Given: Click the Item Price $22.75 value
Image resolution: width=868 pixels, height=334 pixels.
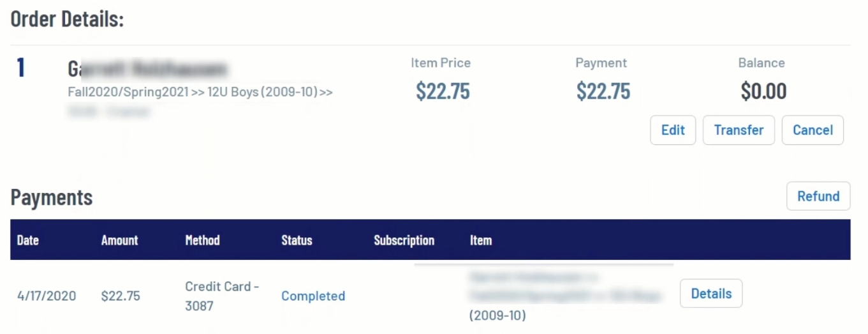Looking at the screenshot, I should [443, 91].
